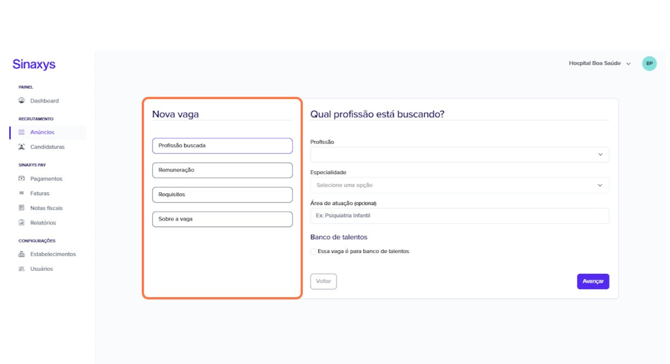Screen dimensions: 670x364
Task: Open Faturas page
Action: 40,194
